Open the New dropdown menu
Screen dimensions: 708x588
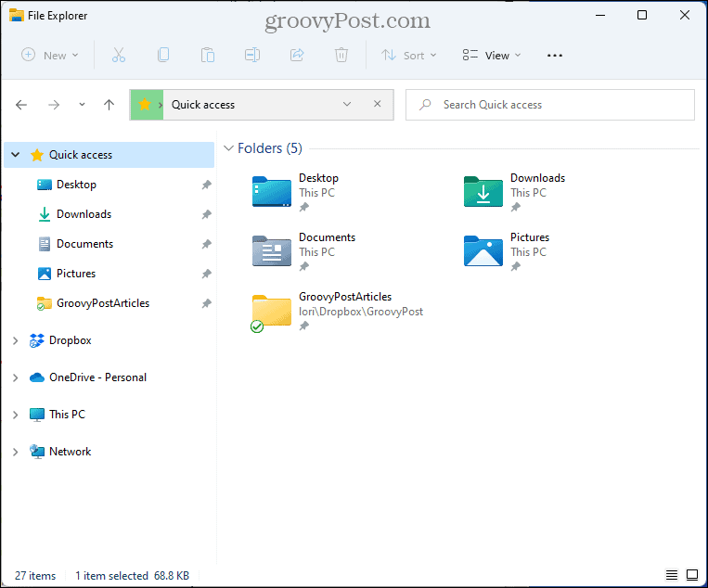(x=50, y=56)
